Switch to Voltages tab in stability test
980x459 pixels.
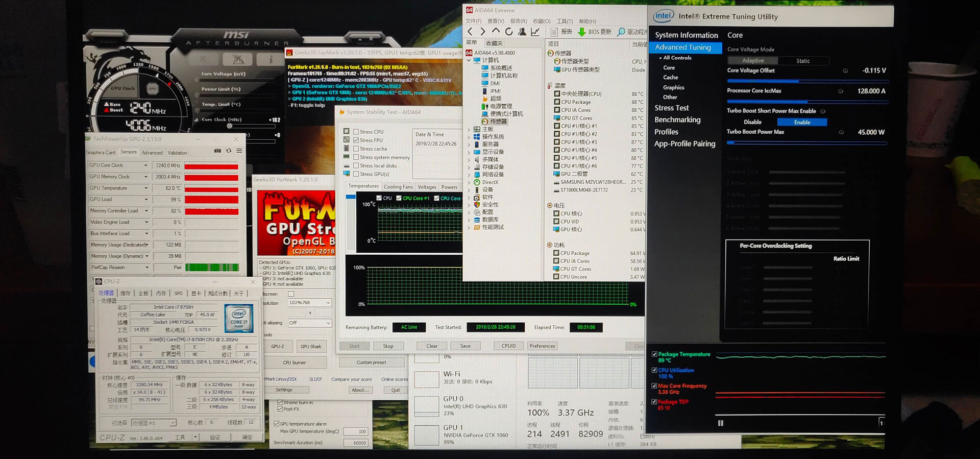(427, 187)
